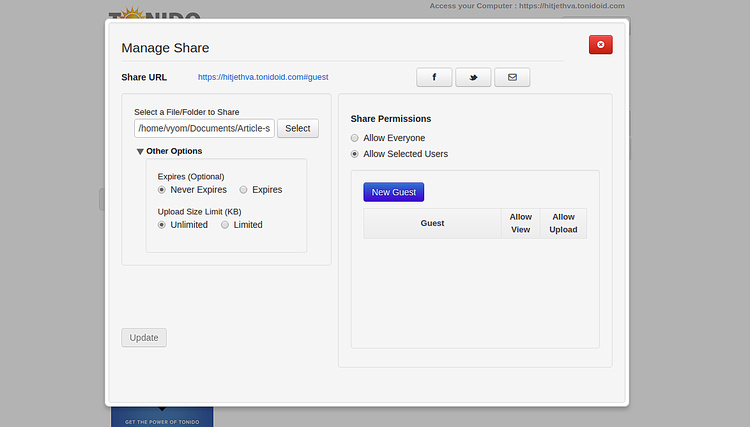This screenshot has height=427, width=750.
Task: Click the New Guest button
Action: [x=394, y=192]
